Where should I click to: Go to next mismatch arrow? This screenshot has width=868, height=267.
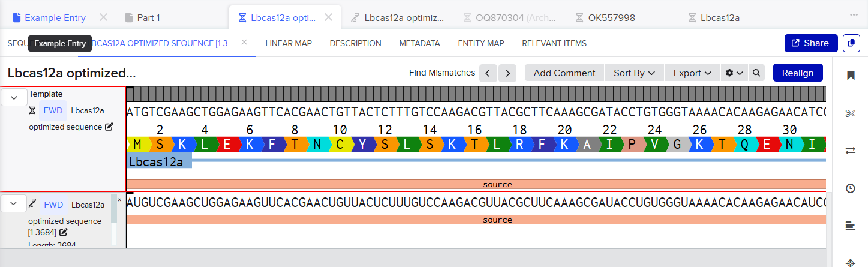507,73
